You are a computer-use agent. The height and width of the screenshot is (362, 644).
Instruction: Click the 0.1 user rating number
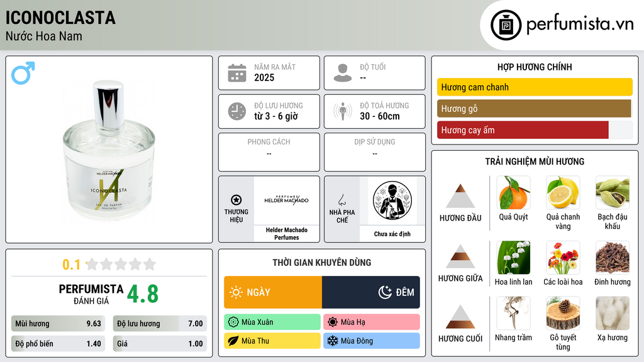click(x=72, y=265)
